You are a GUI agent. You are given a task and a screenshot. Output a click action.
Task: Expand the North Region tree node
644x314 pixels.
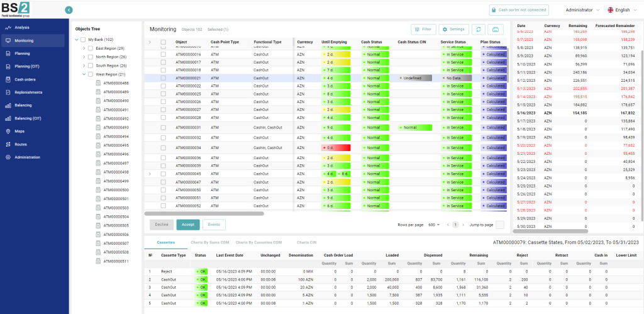84,57
